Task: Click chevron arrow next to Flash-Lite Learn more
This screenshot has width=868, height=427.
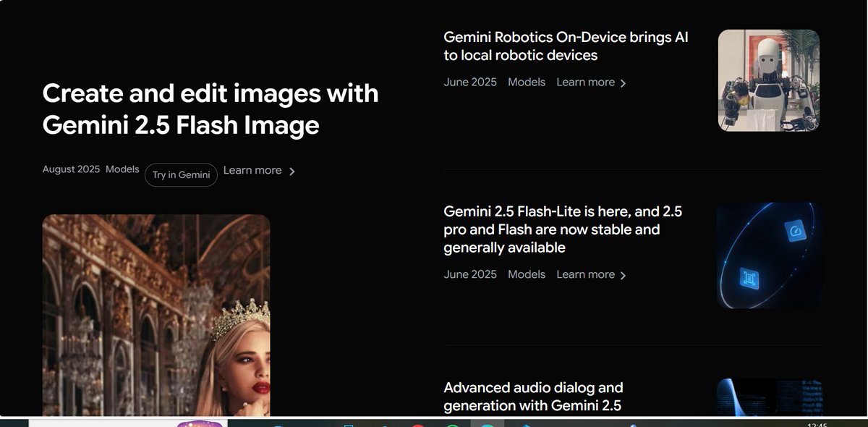Action: click(x=624, y=276)
